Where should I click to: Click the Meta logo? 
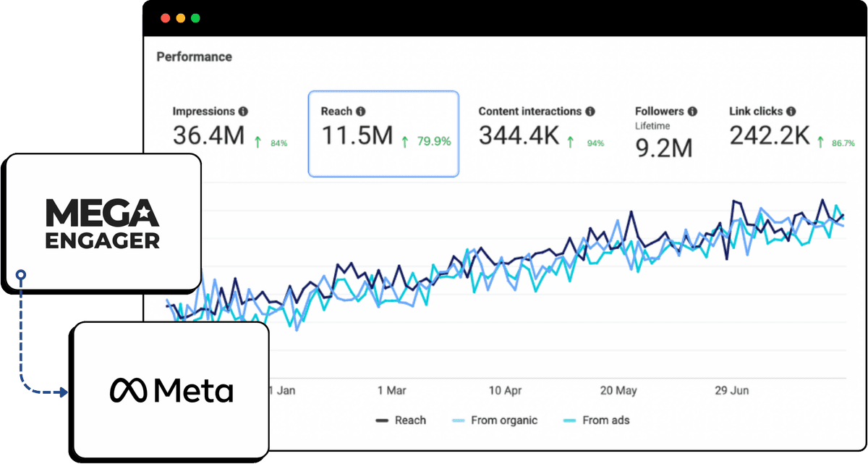(171, 391)
